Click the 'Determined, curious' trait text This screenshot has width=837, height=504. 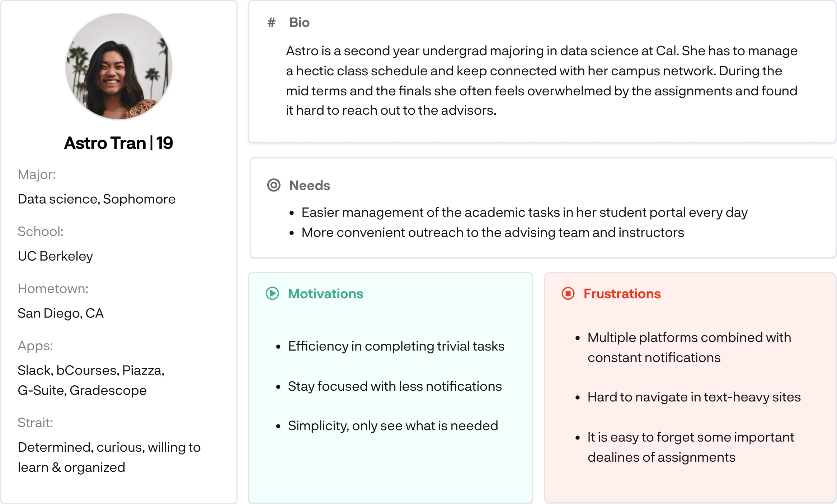pos(109,457)
